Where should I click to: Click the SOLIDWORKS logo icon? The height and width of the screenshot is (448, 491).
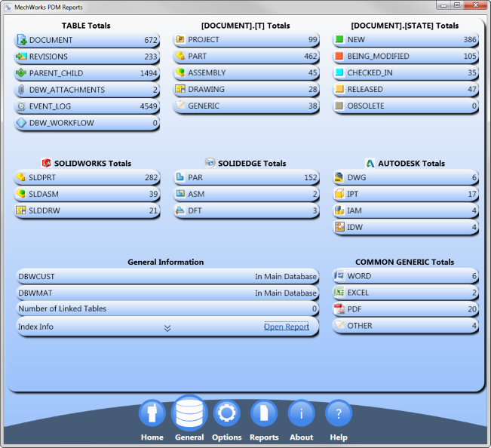(x=46, y=163)
